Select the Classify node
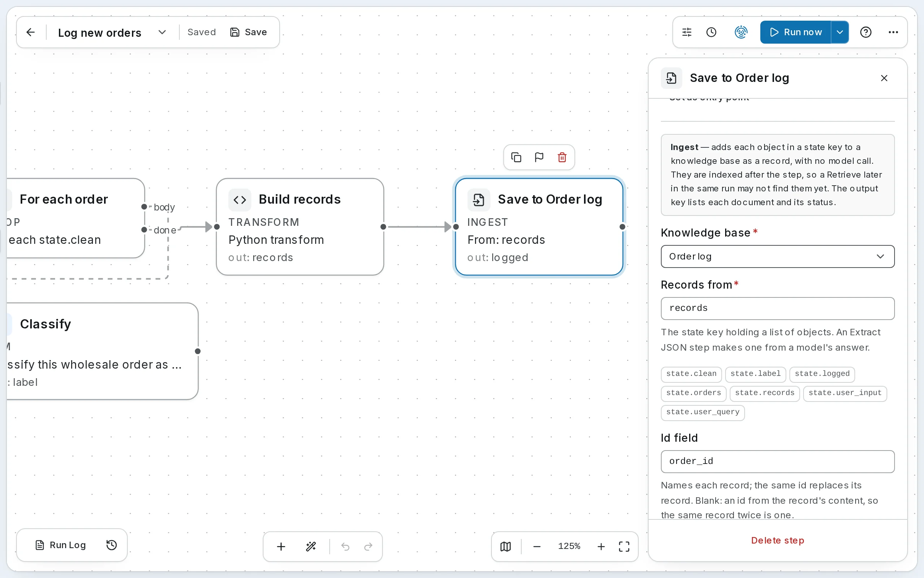Screen dimensions: 924x578 [x=102, y=351]
